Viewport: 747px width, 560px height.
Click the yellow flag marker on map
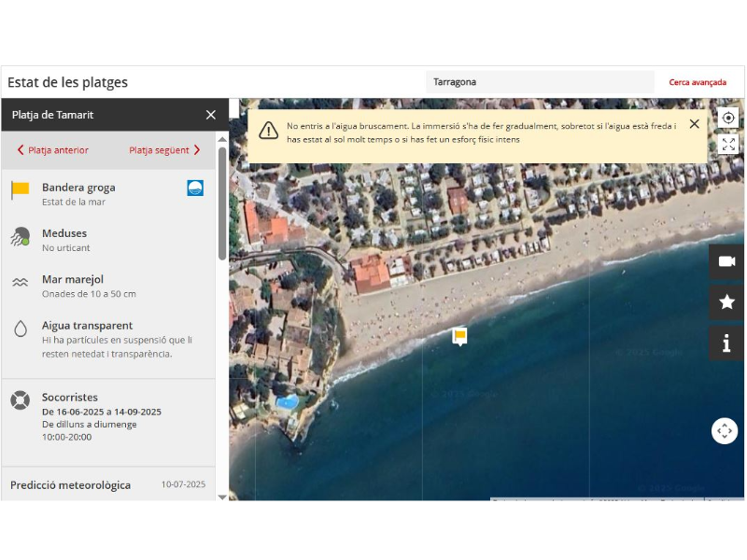click(459, 335)
